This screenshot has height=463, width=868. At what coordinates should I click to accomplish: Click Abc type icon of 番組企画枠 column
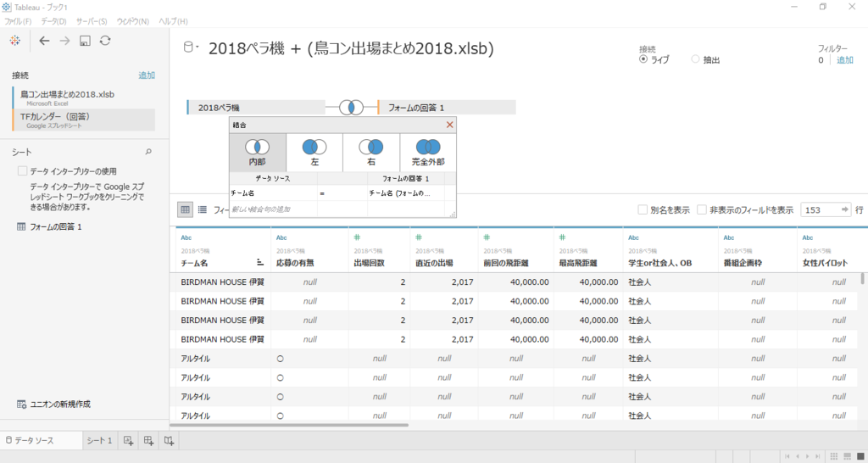pyautogui.click(x=729, y=237)
